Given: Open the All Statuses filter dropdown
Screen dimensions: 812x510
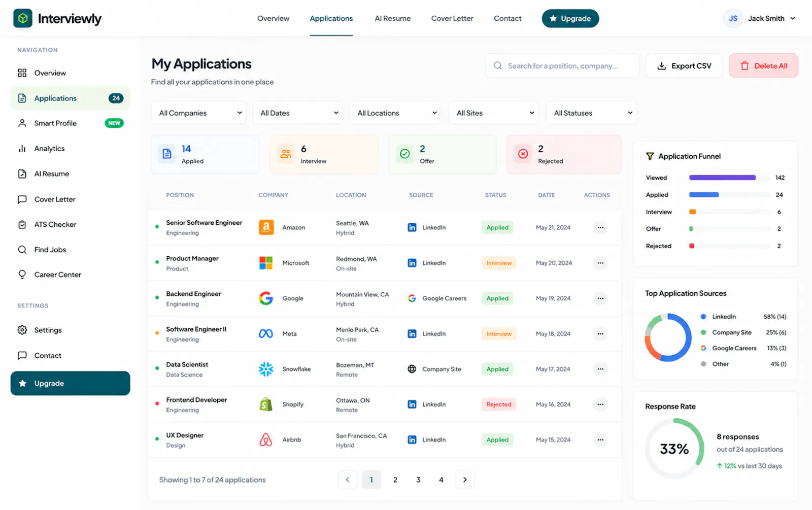Looking at the screenshot, I should tap(591, 113).
